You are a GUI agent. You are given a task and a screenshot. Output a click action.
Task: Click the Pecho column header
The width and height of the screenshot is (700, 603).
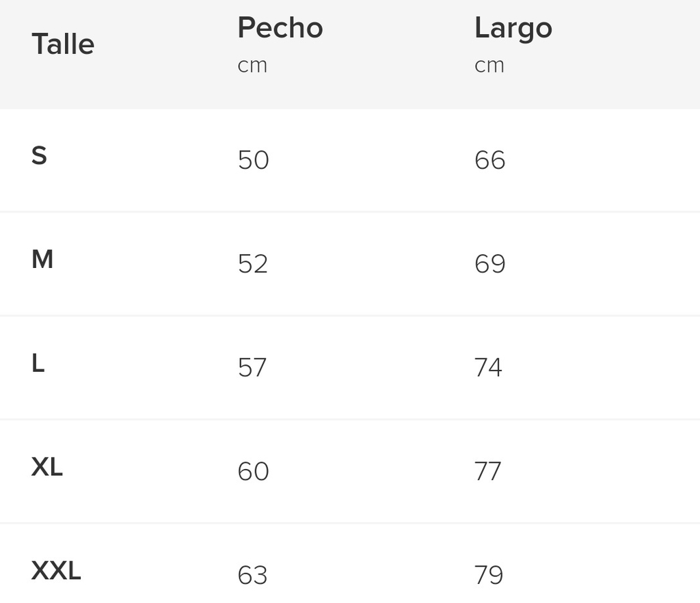[280, 27]
